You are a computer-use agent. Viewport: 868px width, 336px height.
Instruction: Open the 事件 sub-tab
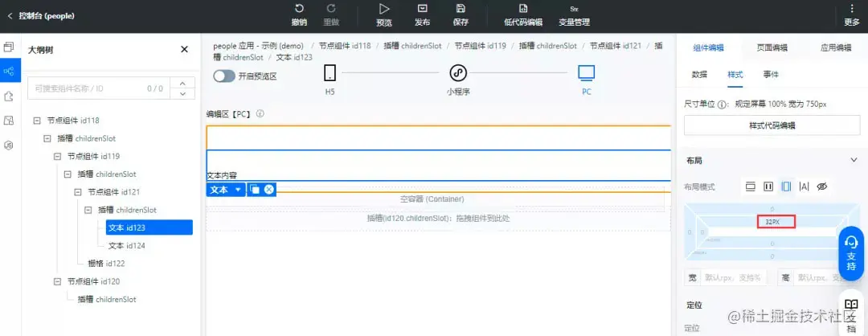click(x=771, y=74)
